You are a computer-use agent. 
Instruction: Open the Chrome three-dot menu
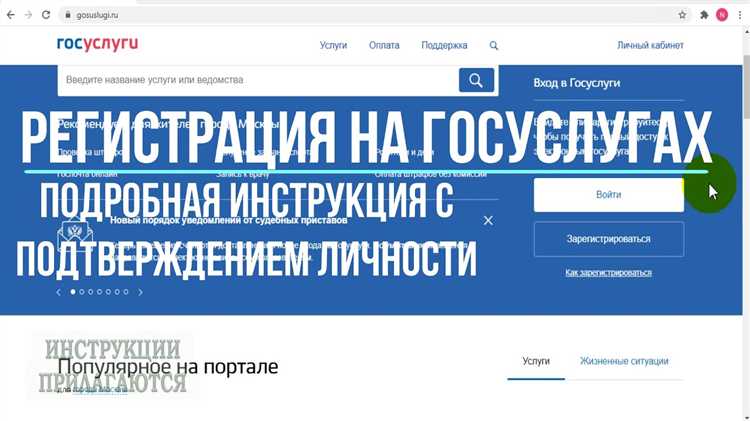tap(740, 15)
